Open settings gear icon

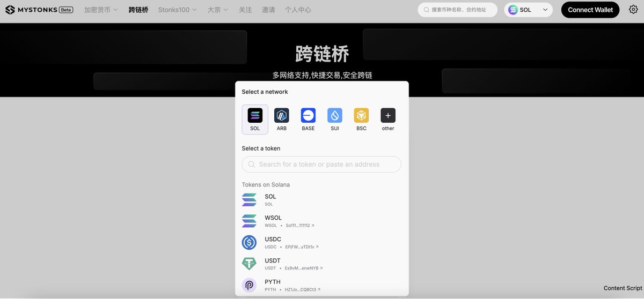pos(633,10)
